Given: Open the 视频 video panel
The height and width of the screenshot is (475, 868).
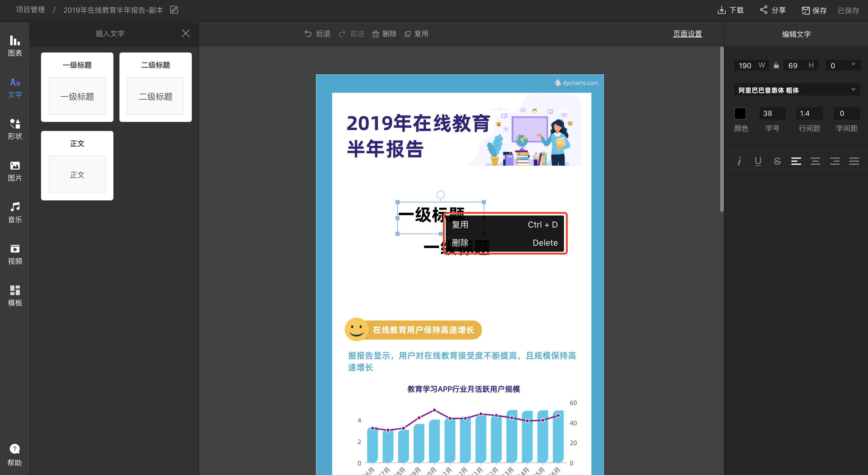Looking at the screenshot, I should tap(15, 254).
